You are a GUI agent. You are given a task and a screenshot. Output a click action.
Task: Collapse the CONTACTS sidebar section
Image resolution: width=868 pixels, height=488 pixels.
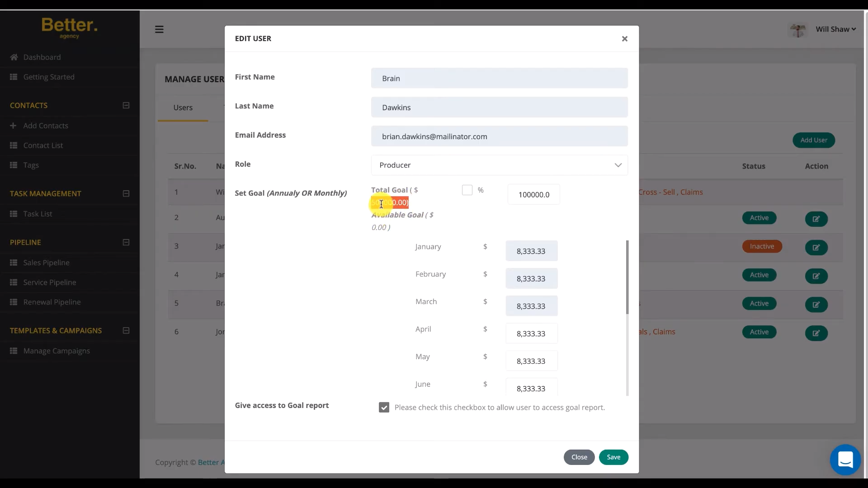tap(126, 105)
